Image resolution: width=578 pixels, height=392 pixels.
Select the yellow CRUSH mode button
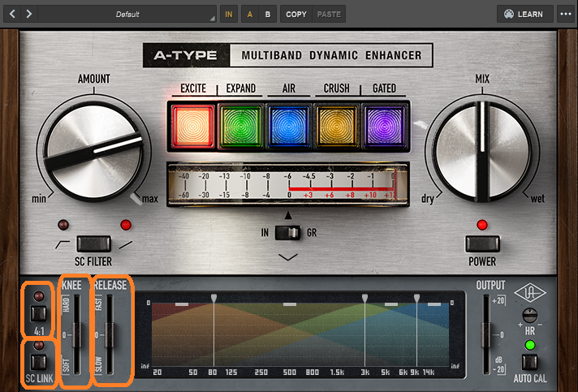click(x=337, y=127)
